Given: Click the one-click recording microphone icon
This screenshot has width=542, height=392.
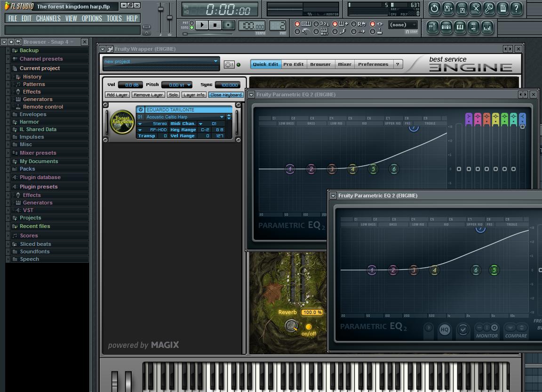Looking at the screenshot, I should tap(489, 8).
